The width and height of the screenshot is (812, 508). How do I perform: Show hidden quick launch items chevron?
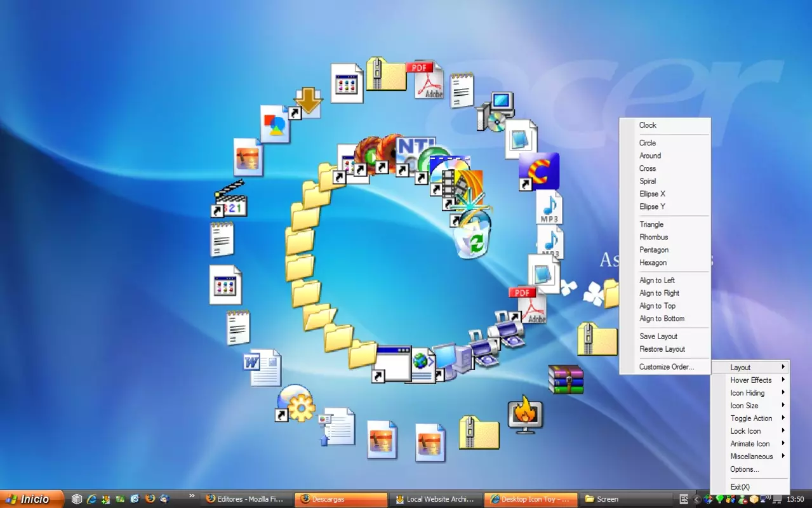click(192, 495)
